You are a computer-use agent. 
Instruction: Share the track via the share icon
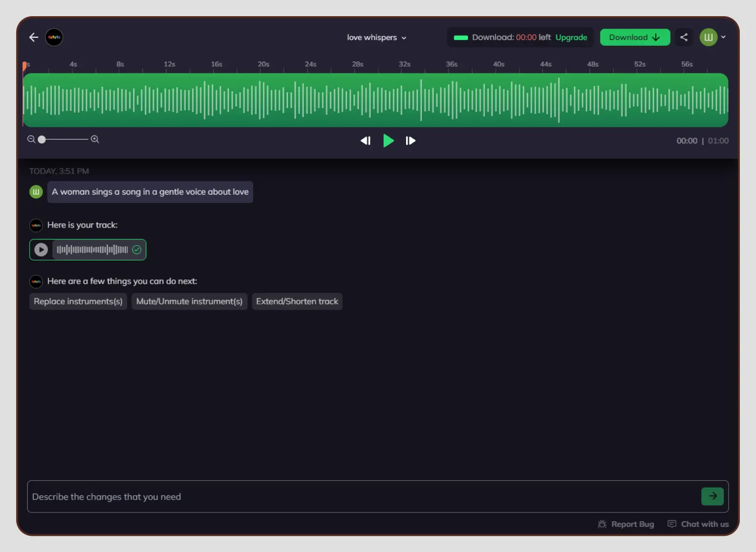[684, 37]
